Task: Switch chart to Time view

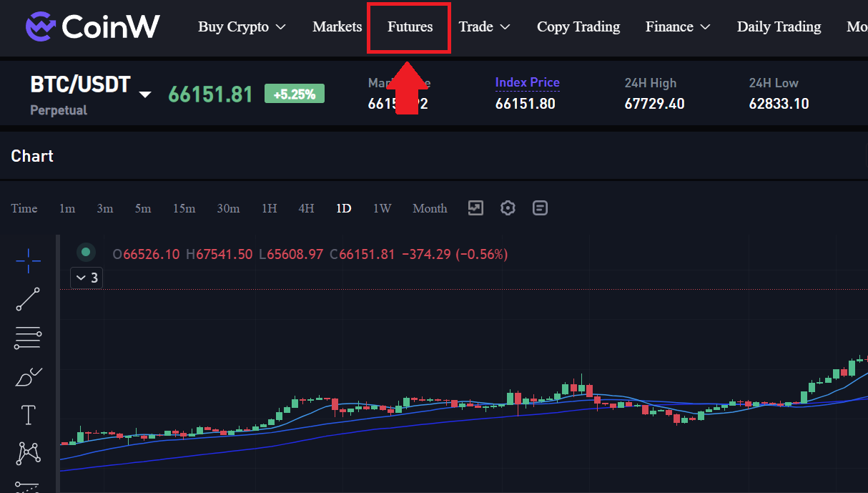Action: tap(24, 208)
